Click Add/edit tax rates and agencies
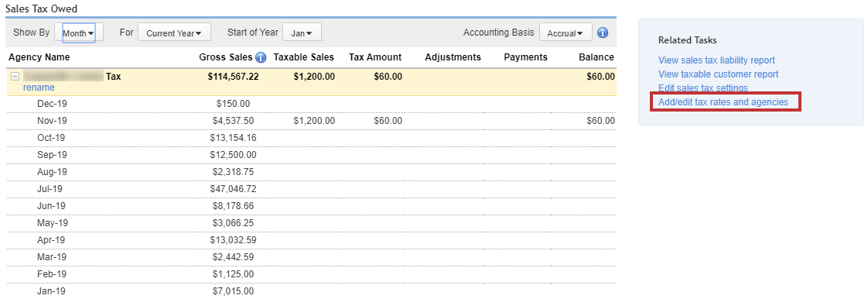The height and width of the screenshot is (299, 868). point(723,102)
